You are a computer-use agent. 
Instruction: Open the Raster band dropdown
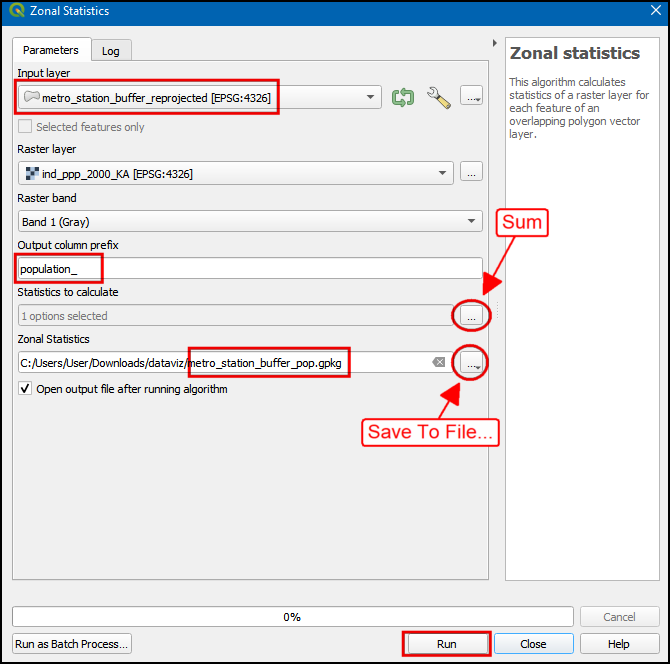(250, 221)
